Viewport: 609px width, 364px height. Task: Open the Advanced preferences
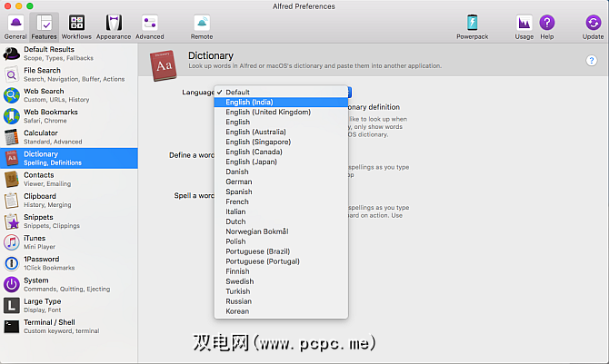pos(150,26)
